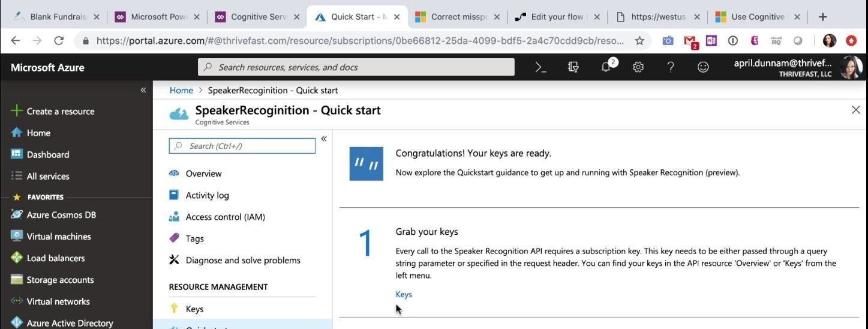Click Create a resource
The width and height of the screenshot is (868, 329).
point(53,111)
